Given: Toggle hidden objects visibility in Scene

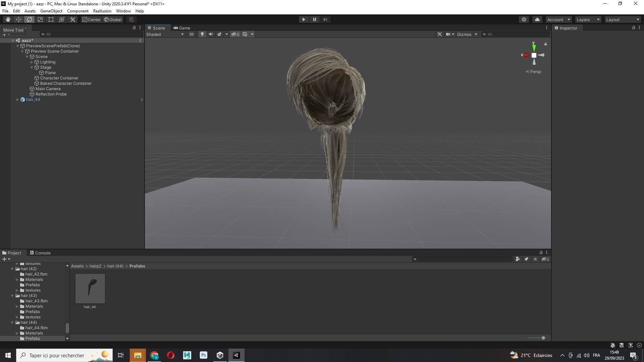Looking at the screenshot, I should click(235, 34).
